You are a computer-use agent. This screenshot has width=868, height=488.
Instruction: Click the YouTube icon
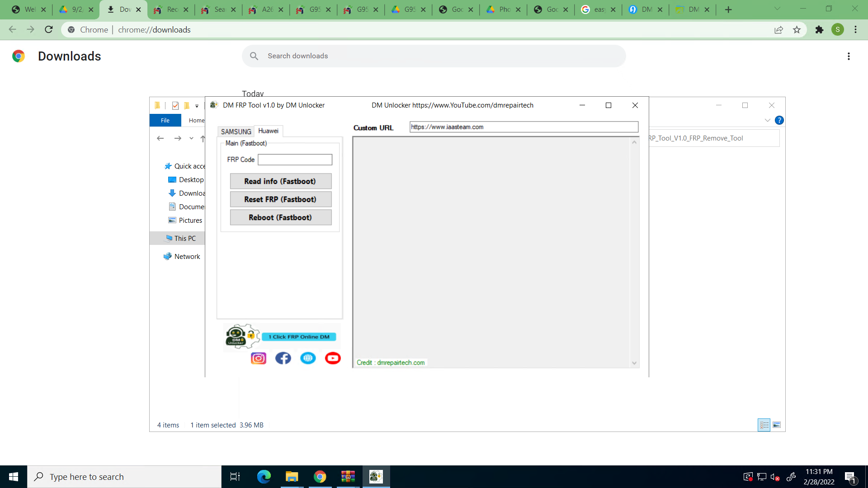(333, 357)
